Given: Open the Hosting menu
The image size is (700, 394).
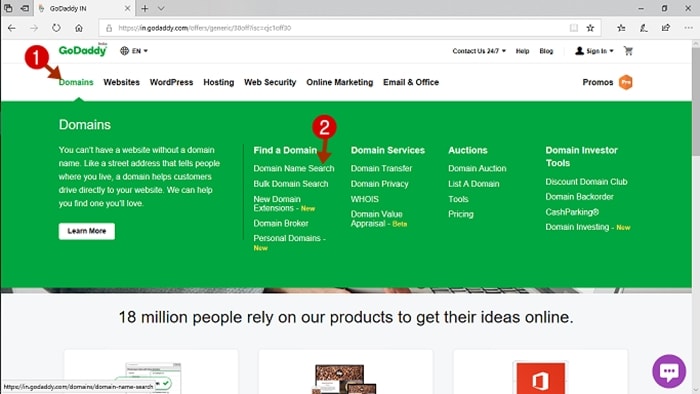Looking at the screenshot, I should [x=219, y=82].
